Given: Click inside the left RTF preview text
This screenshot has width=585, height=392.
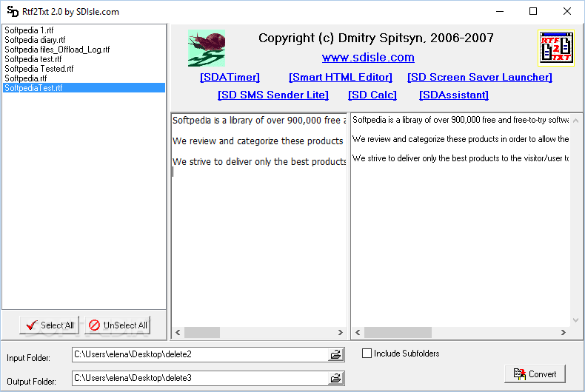Looking at the screenshot, I should coord(259,220).
